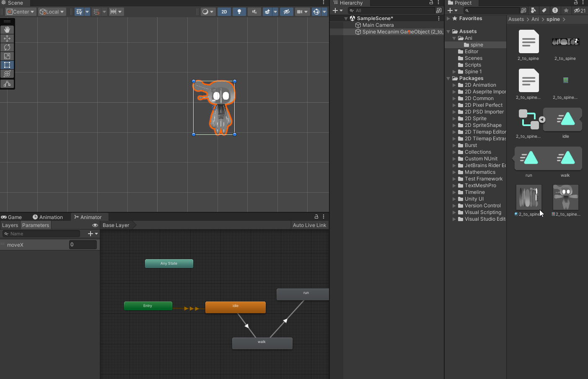Switch to the Animator tab

[89, 217]
